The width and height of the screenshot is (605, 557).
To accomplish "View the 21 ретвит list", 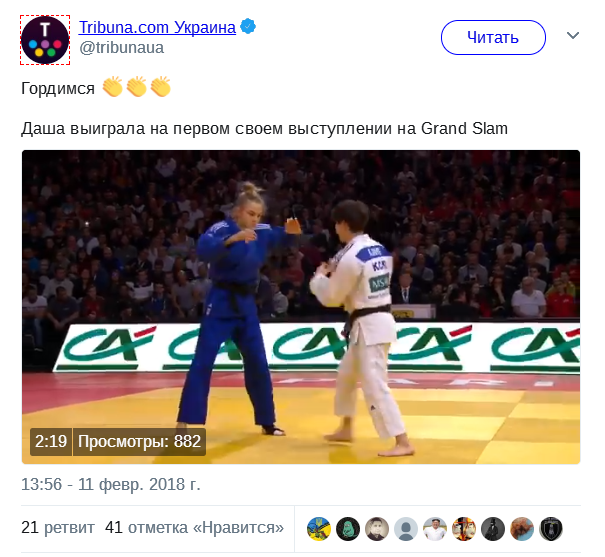I will [58, 527].
